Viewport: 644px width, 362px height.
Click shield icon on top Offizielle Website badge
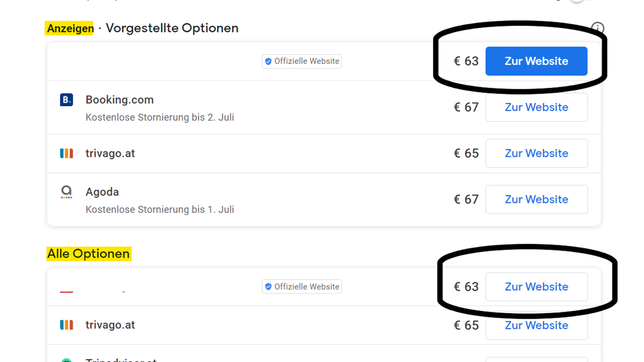268,61
